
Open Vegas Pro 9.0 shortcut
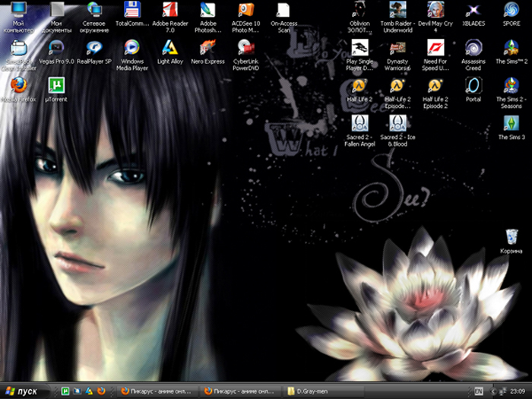click(x=56, y=52)
